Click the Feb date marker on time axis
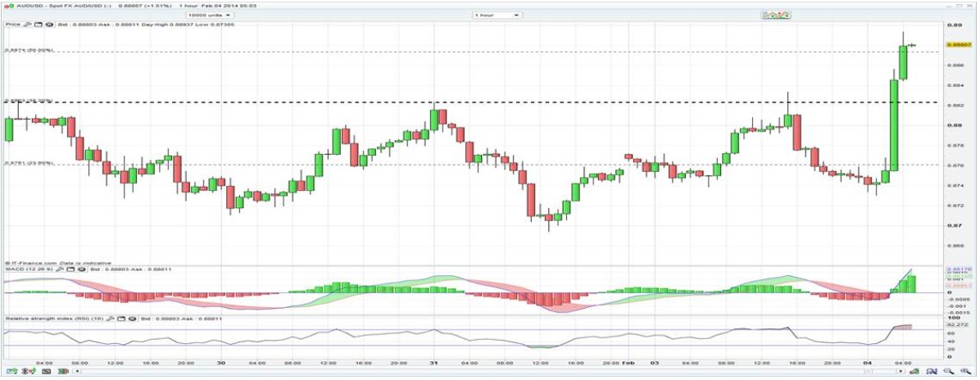This screenshot has height=380, width=980. [629, 362]
